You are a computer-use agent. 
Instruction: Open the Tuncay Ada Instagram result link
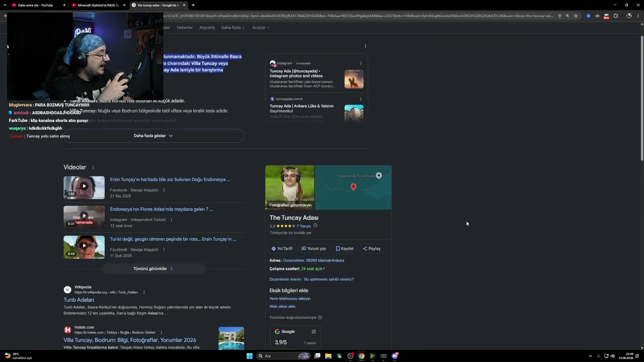coord(296,73)
